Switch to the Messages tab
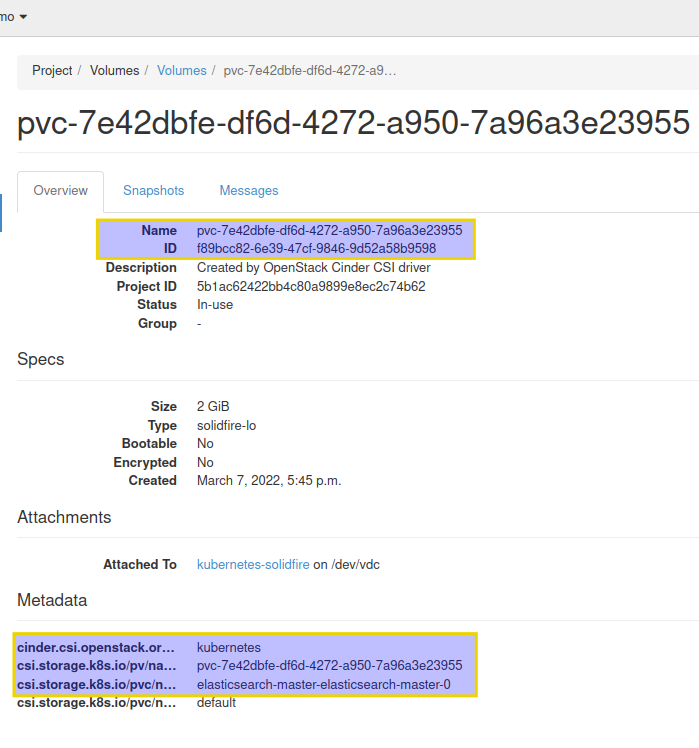 pos(249,191)
